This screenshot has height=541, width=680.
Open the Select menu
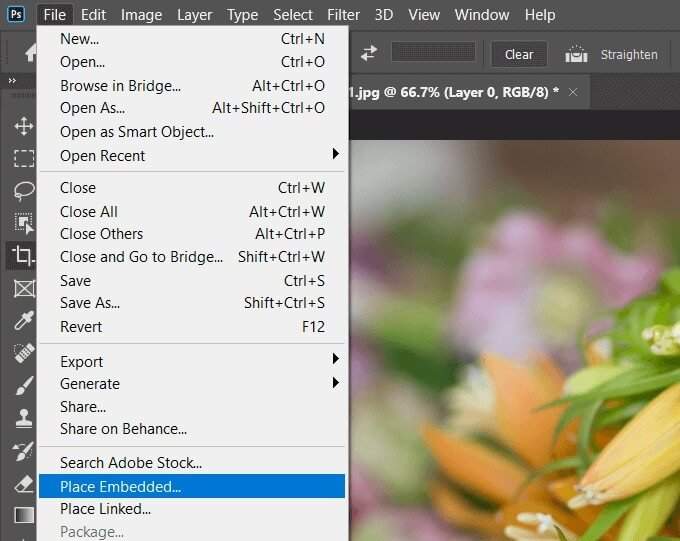pyautogui.click(x=293, y=15)
